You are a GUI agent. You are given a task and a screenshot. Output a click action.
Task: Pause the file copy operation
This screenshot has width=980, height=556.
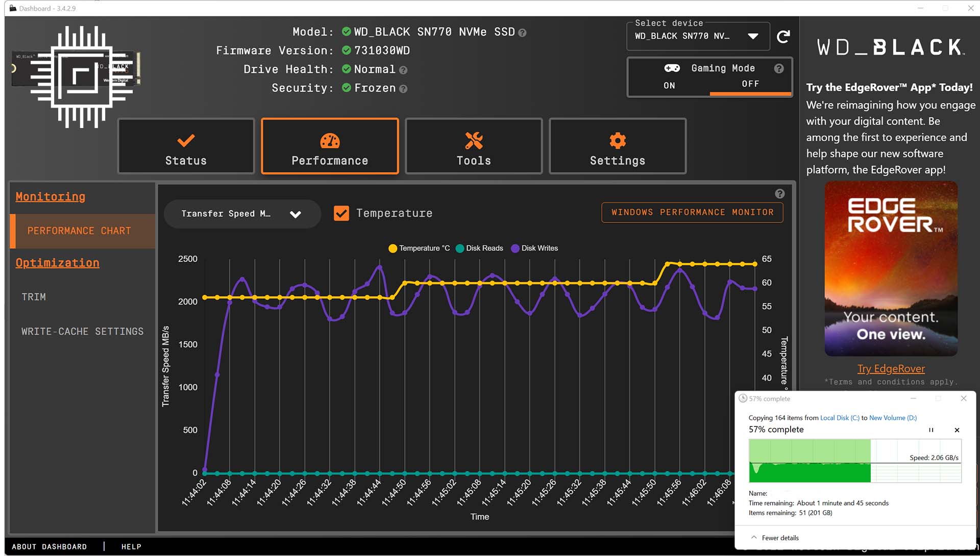click(931, 430)
